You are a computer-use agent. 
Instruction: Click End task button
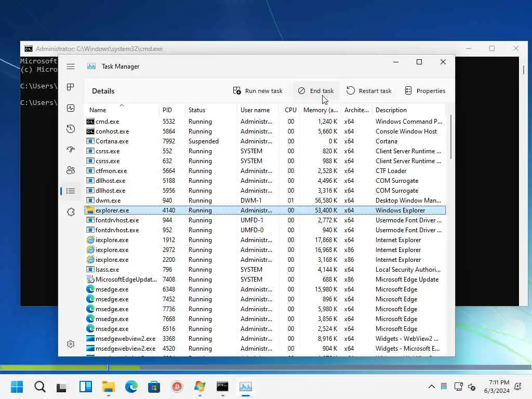316,91
